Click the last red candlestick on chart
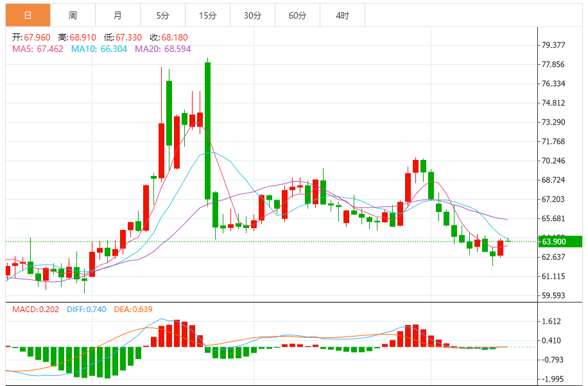 tap(500, 248)
